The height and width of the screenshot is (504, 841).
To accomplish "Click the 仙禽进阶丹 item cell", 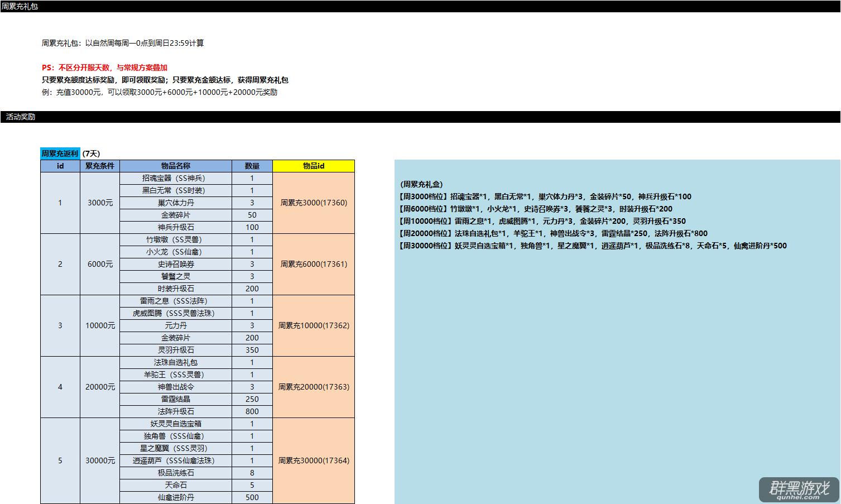I will click(x=176, y=497).
